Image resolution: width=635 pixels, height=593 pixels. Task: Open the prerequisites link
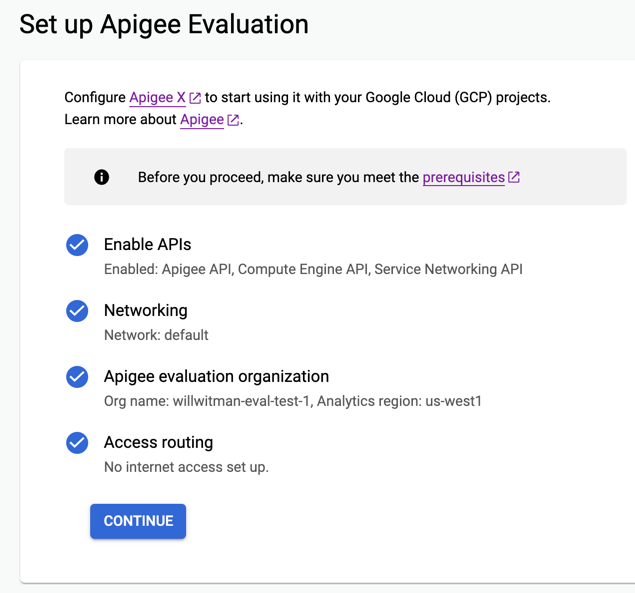tap(463, 177)
